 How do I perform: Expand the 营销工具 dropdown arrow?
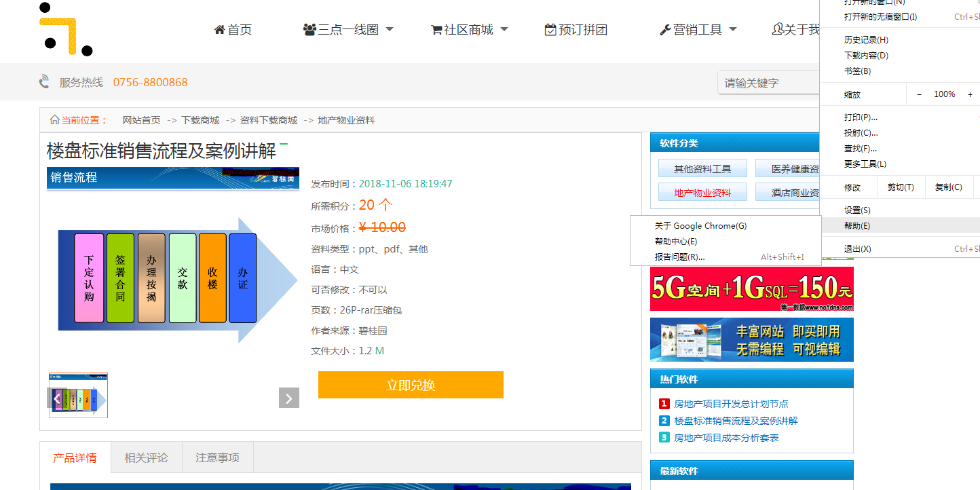tap(733, 30)
